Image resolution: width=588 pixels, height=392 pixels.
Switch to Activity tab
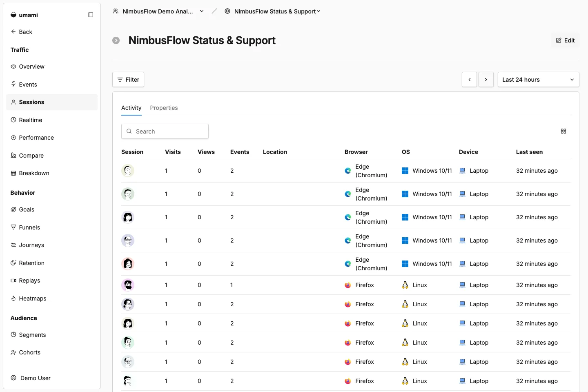[x=131, y=108]
